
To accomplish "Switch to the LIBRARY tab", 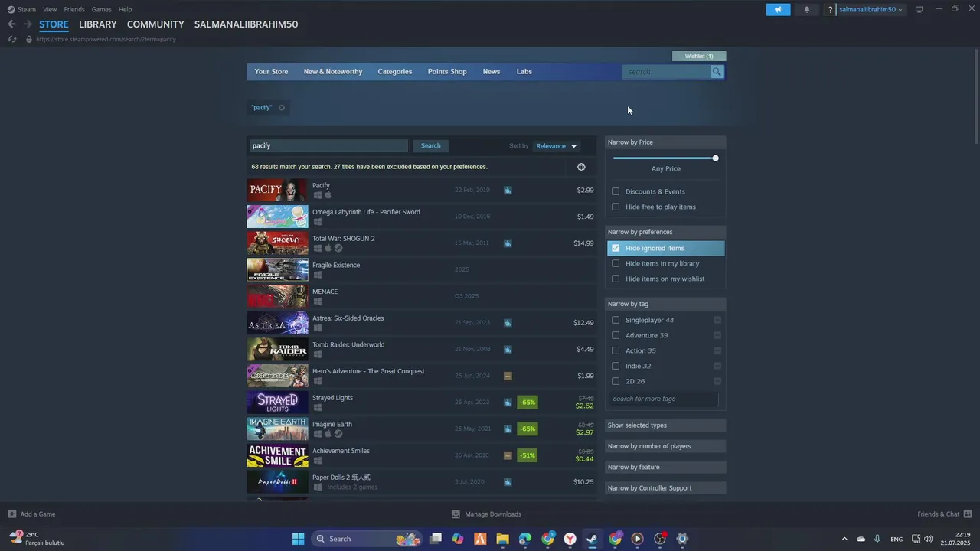I will click(98, 24).
